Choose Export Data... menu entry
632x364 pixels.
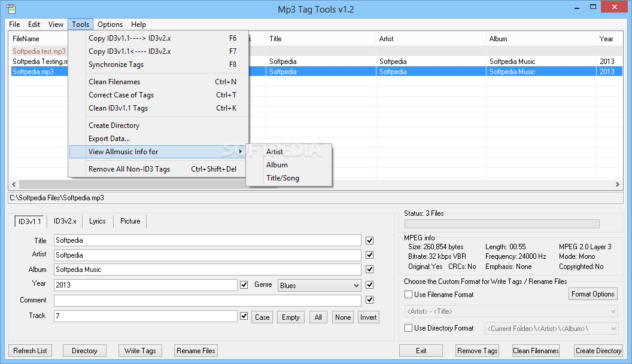coord(159,139)
